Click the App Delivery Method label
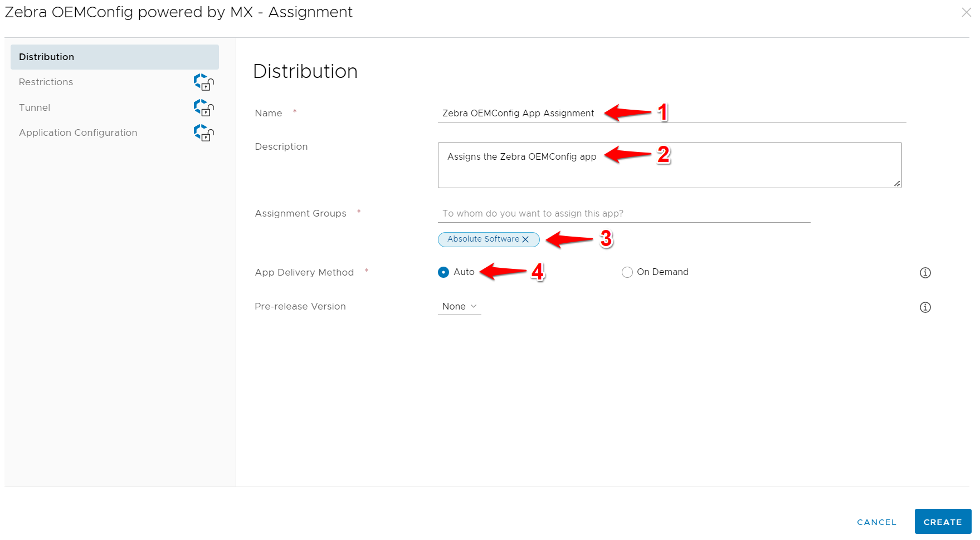This screenshot has height=540, width=980. (x=304, y=272)
